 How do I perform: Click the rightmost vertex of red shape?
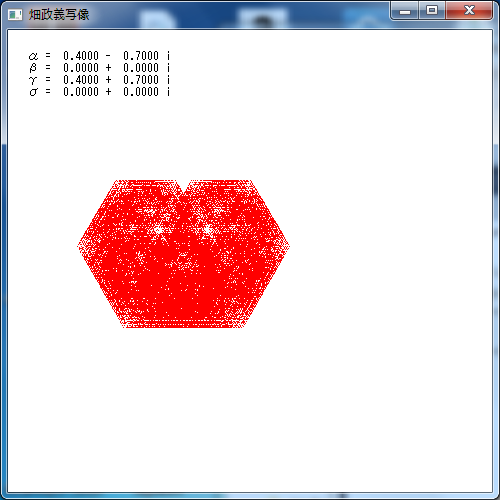coord(288,247)
